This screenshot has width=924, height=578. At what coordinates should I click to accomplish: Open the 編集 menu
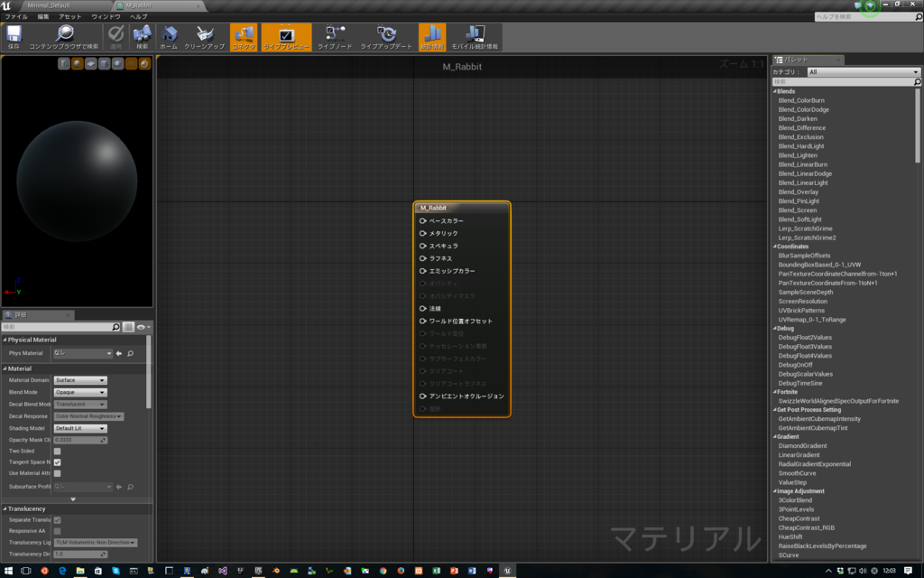pyautogui.click(x=43, y=16)
